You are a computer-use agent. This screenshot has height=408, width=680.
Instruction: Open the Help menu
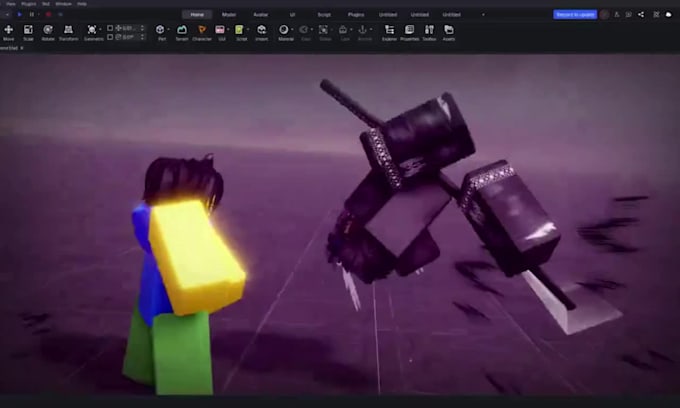coord(82,4)
